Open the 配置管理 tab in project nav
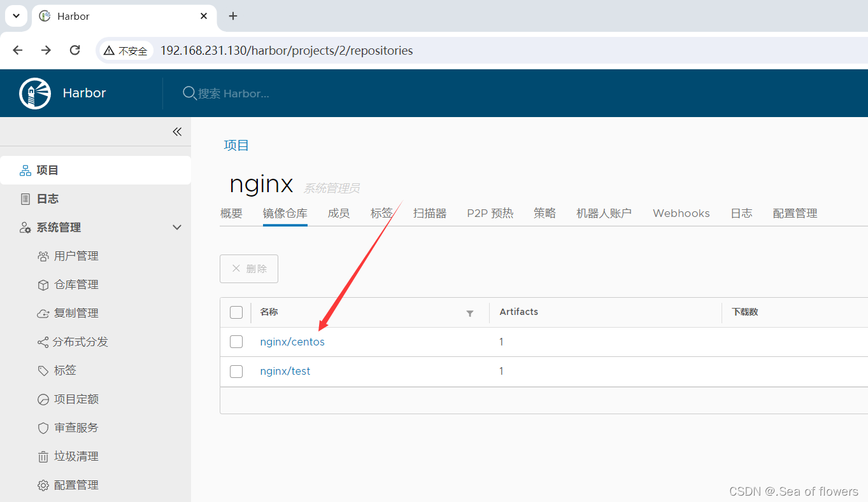The image size is (868, 502). point(795,214)
